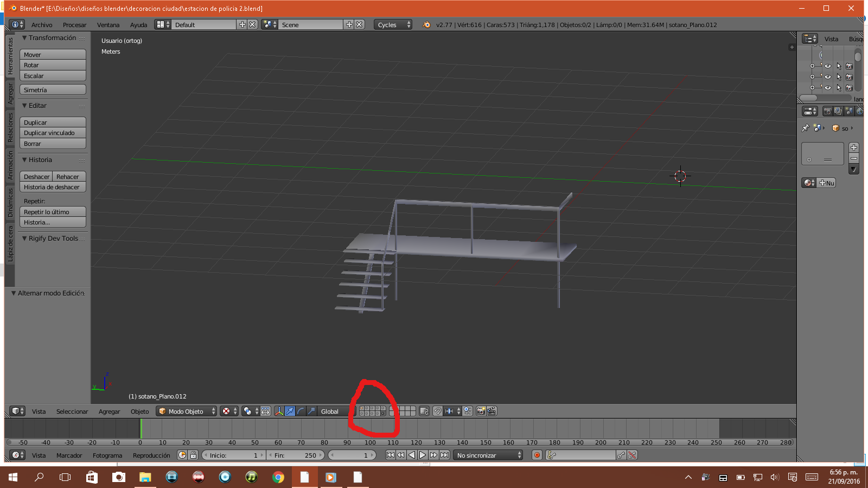Open the Scene properties tab icon
868x488 pixels.
click(x=849, y=111)
